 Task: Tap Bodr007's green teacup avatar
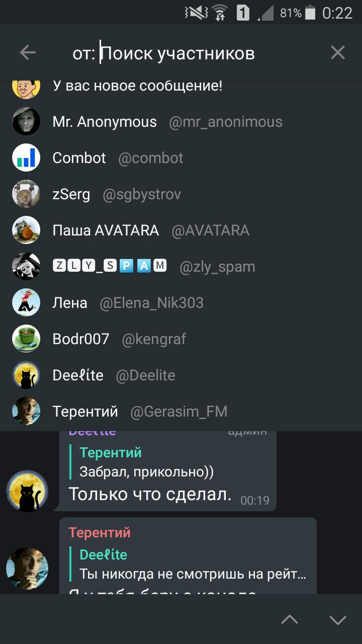point(26,339)
